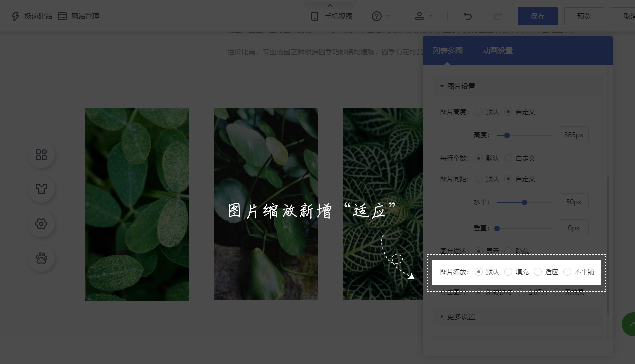This screenshot has height=364, width=635.
Task: Click the undo arrow
Action: (468, 16)
